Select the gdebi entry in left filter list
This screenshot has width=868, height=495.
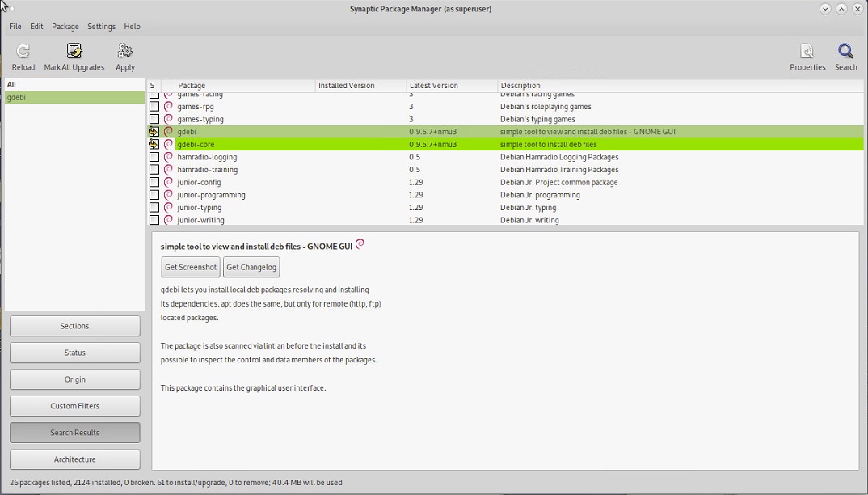[x=16, y=97]
